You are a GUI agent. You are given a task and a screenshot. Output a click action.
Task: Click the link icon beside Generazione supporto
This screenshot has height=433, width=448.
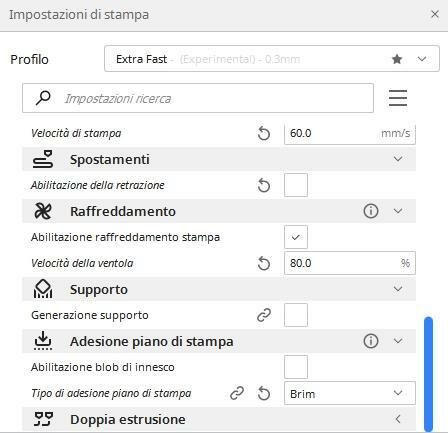[x=264, y=315]
